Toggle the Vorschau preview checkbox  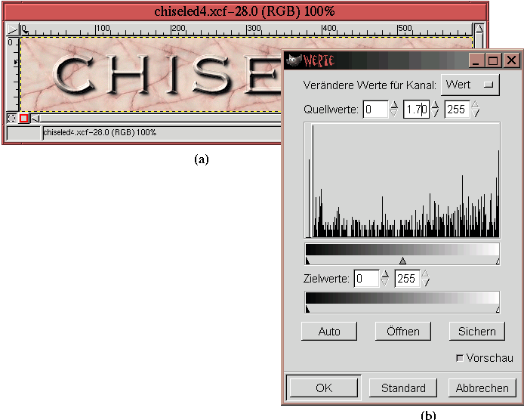coord(460,358)
